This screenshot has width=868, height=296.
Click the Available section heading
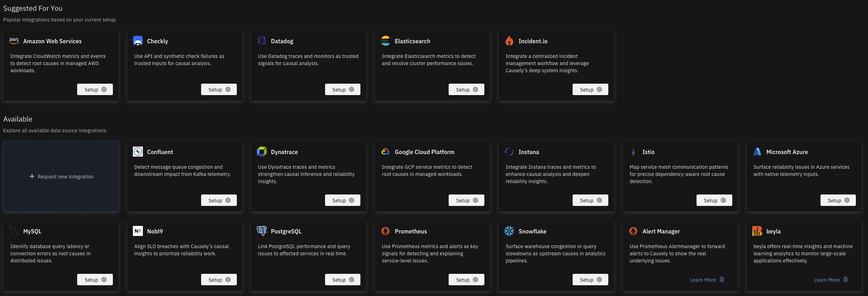pyautogui.click(x=18, y=119)
